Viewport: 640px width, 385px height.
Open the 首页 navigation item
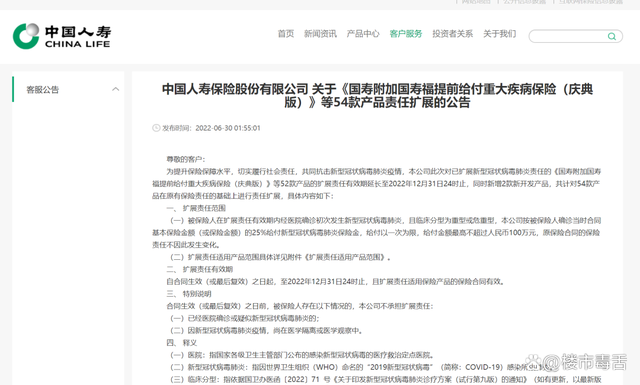[x=286, y=33]
